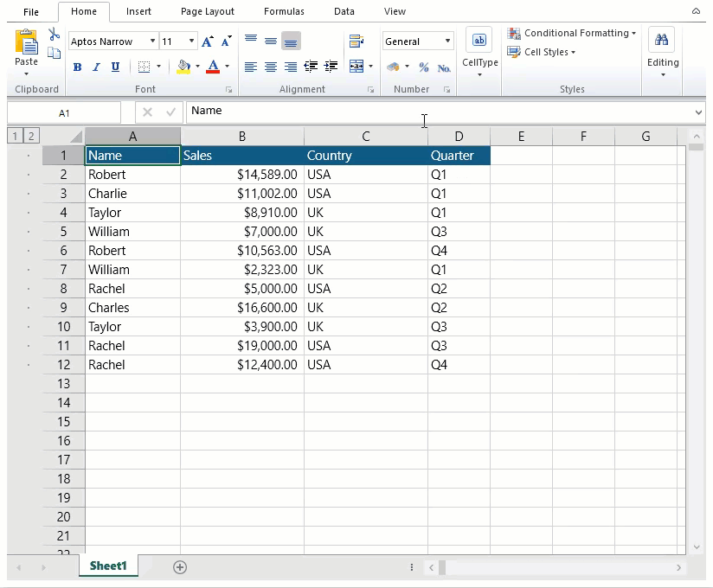Toggle bold formatting

point(77,67)
